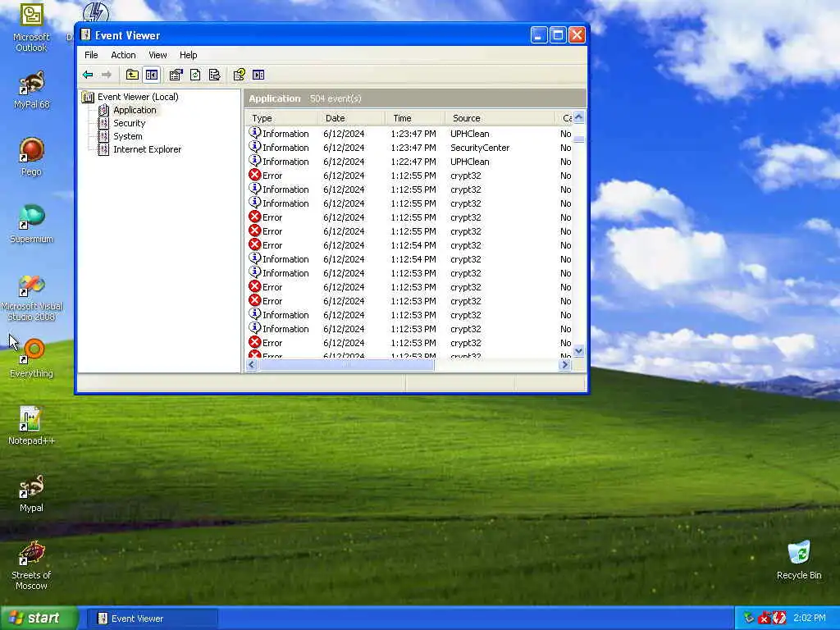The height and width of the screenshot is (630, 840).
Task: Click the Back arrow toolbar icon
Action: (88, 75)
